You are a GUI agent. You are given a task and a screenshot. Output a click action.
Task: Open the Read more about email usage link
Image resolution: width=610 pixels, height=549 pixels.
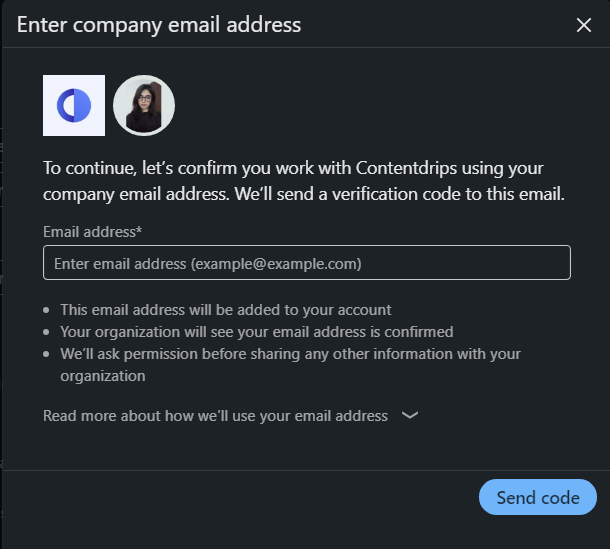[x=215, y=416]
